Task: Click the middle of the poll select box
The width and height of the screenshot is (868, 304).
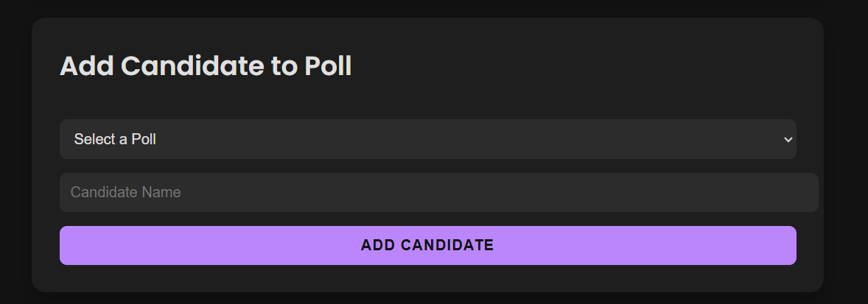Action: pyautogui.click(x=427, y=139)
